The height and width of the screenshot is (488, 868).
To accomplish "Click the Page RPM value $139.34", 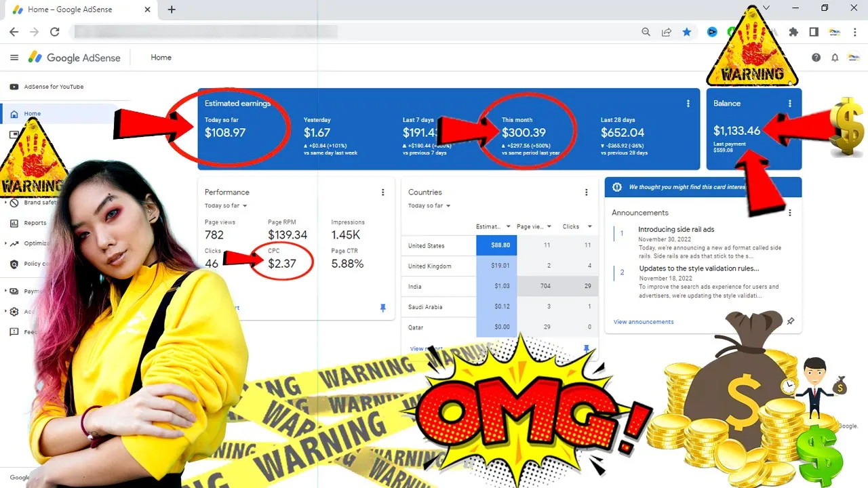I will (288, 235).
